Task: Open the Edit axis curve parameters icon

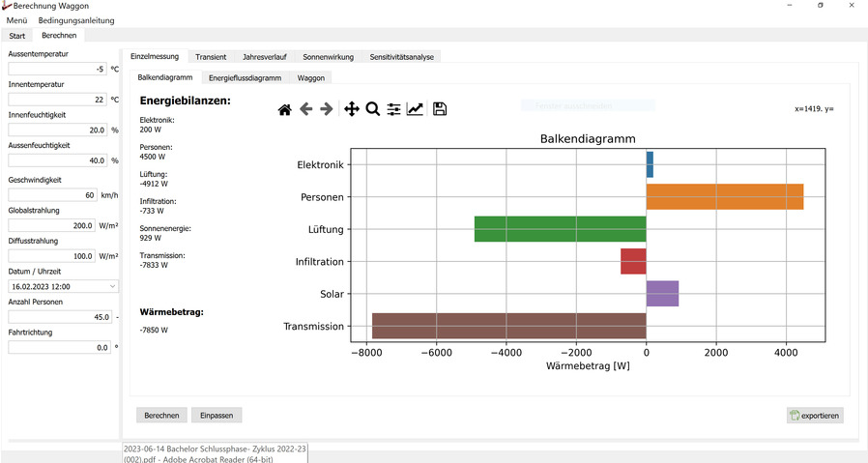Action: (x=415, y=109)
